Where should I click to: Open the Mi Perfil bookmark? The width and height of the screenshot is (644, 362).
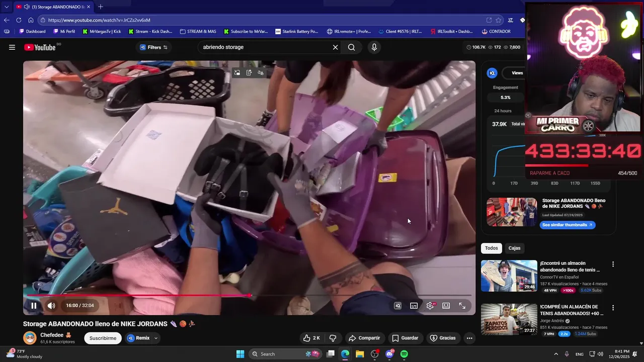pyautogui.click(x=64, y=31)
